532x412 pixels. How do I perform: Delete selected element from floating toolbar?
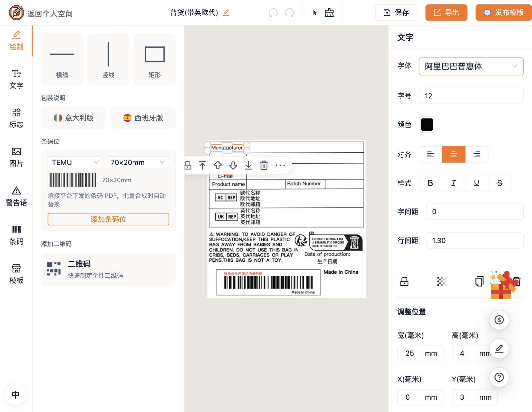264,165
